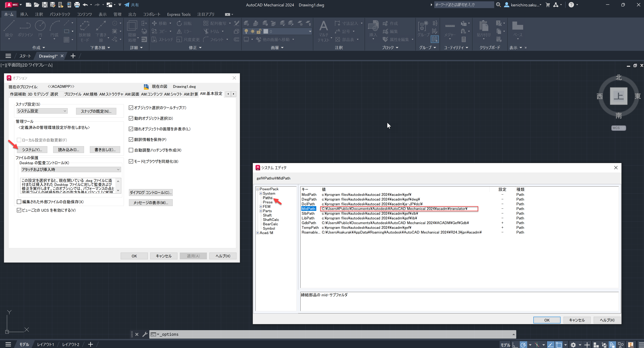Click the スナップの既定(N)... button
Image resolution: width=644 pixels, height=348 pixels.
point(96,111)
